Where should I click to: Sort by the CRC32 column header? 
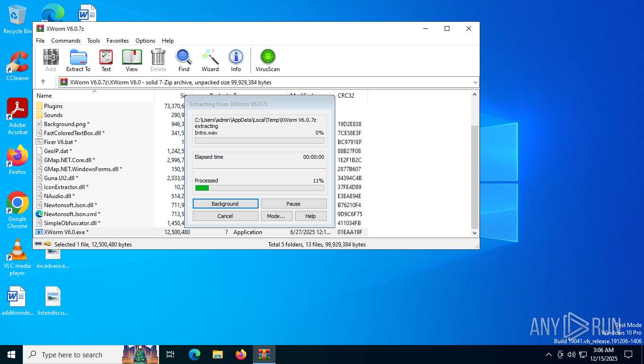351,96
